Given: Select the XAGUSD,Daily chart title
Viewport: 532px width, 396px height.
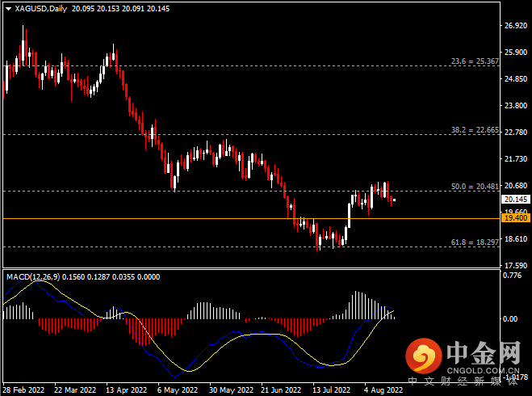Looking at the screenshot, I should tap(40, 9).
